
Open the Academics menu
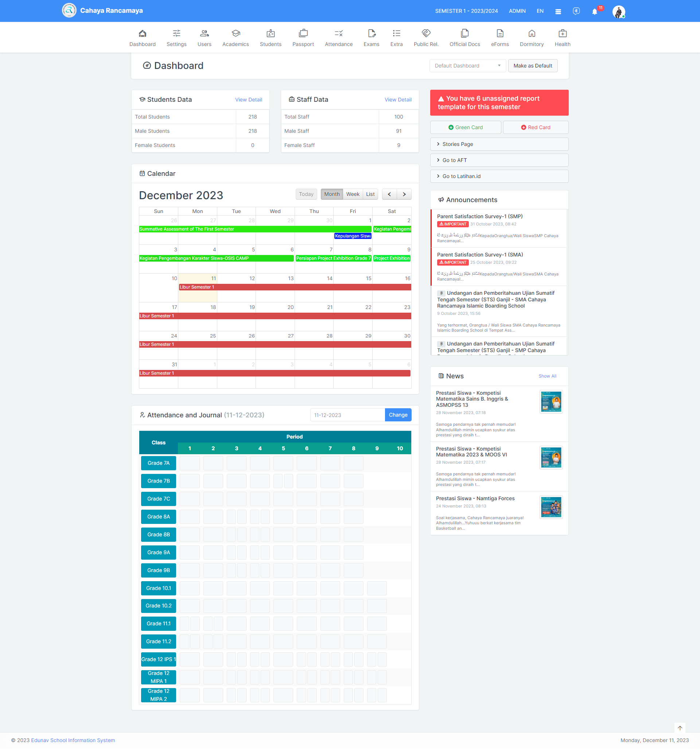click(x=236, y=38)
